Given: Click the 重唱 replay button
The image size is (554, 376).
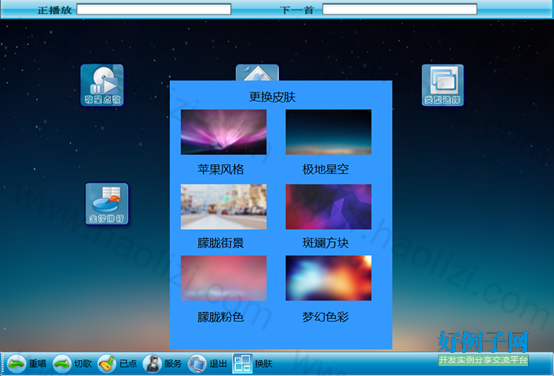Looking at the screenshot, I should point(27,364).
